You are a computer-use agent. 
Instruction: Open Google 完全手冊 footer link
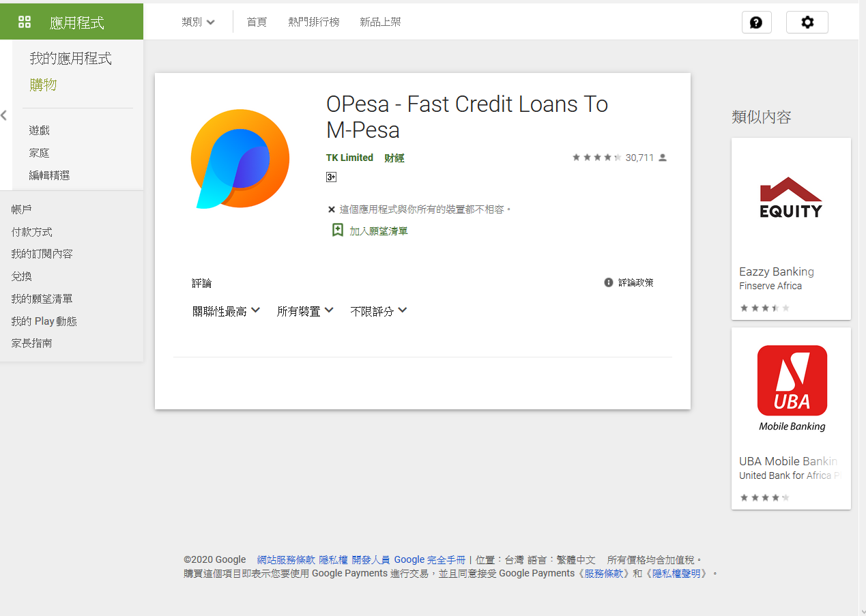(x=430, y=560)
